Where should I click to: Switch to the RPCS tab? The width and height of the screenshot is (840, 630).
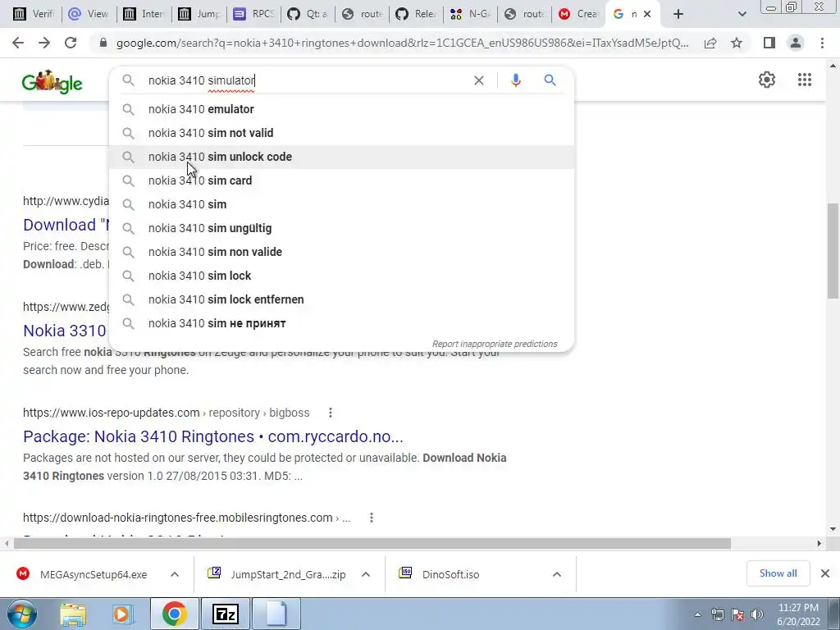coord(253,14)
